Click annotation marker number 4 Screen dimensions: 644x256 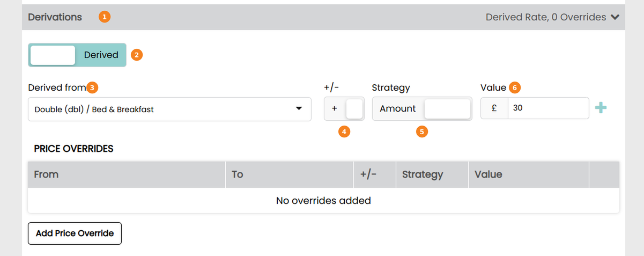[344, 131]
